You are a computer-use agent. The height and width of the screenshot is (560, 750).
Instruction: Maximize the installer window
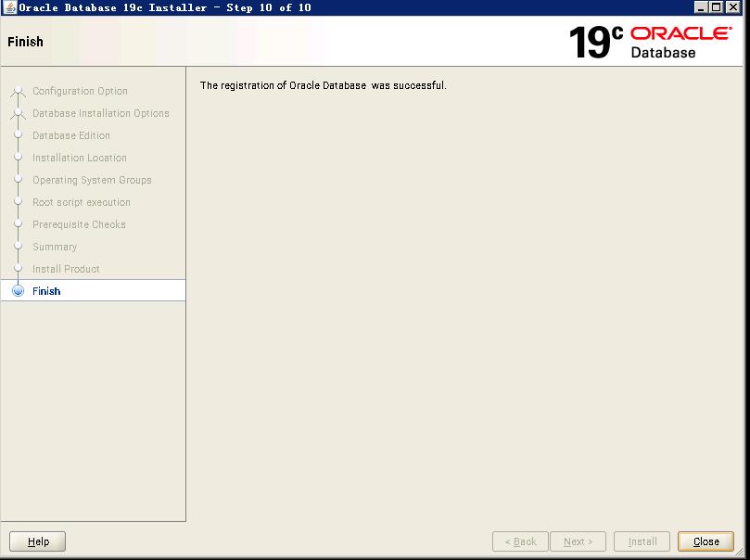[716, 7]
